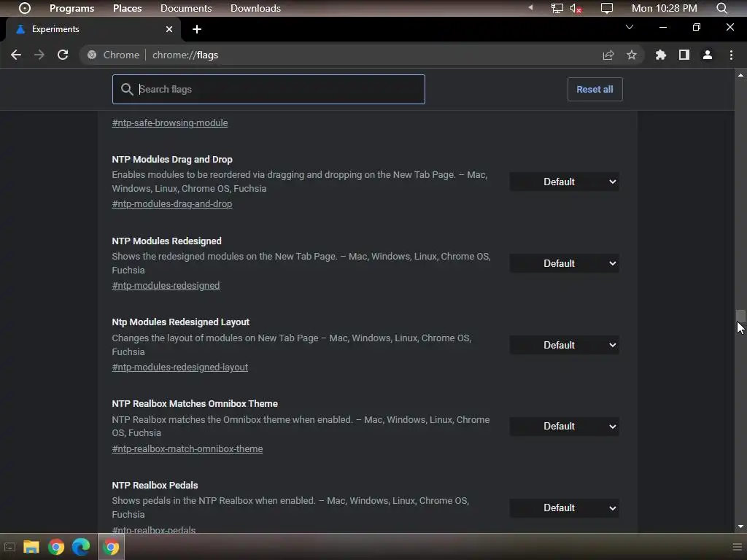This screenshot has width=747, height=560.
Task: Click the Ntp Modules Redesigned Layout heading
Action: click(181, 322)
